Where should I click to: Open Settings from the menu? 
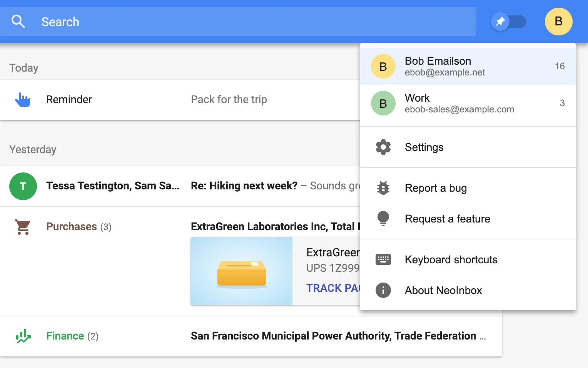[x=468, y=147]
